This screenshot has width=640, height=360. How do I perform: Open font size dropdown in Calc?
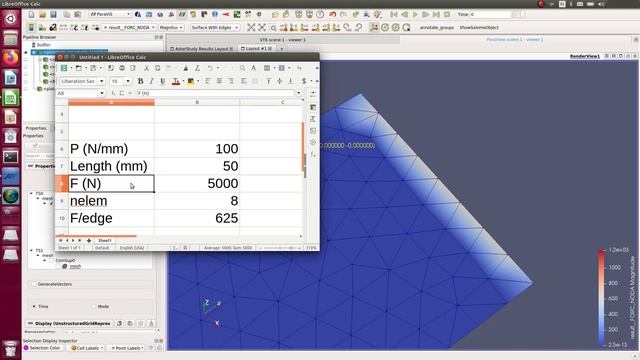coord(128,81)
